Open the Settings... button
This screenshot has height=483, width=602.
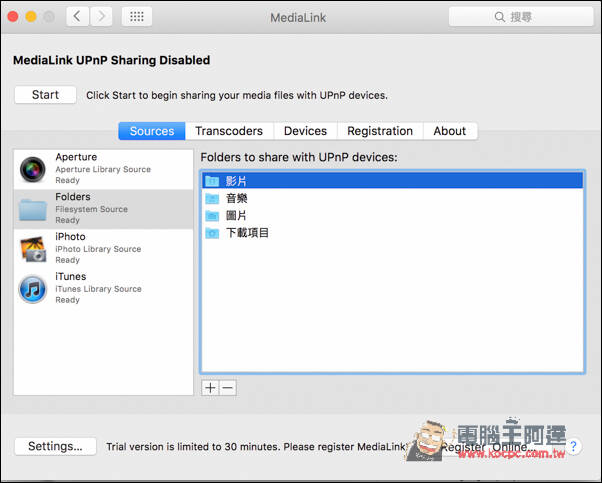coord(55,446)
